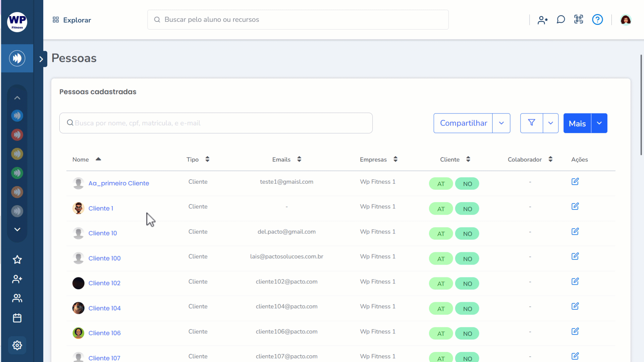Image resolution: width=644 pixels, height=362 pixels.
Task: Expand the Compartilhar dropdown arrow
Action: pos(501,123)
